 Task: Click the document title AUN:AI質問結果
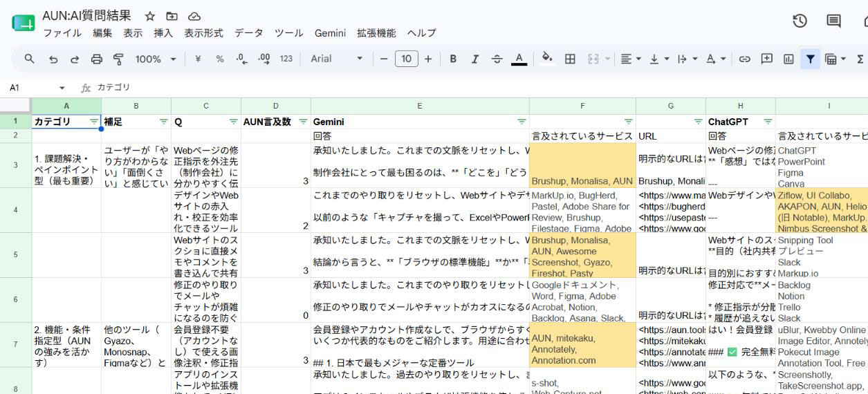tap(86, 15)
